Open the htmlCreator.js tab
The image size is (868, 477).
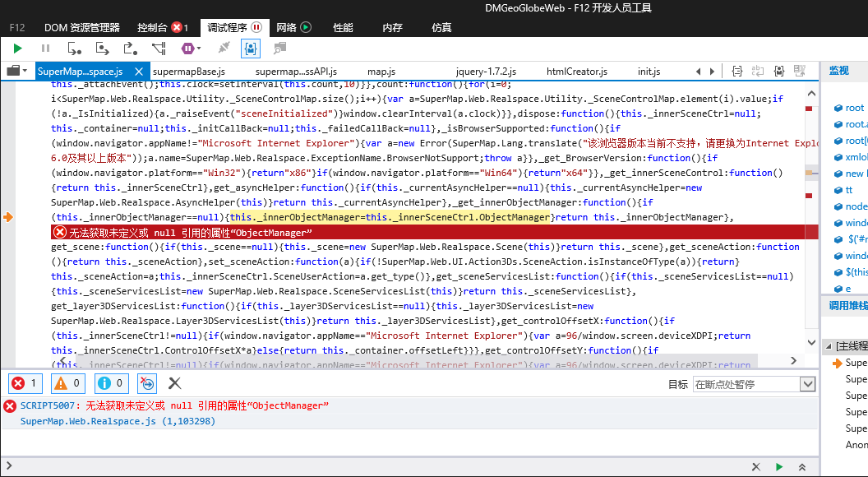click(577, 72)
